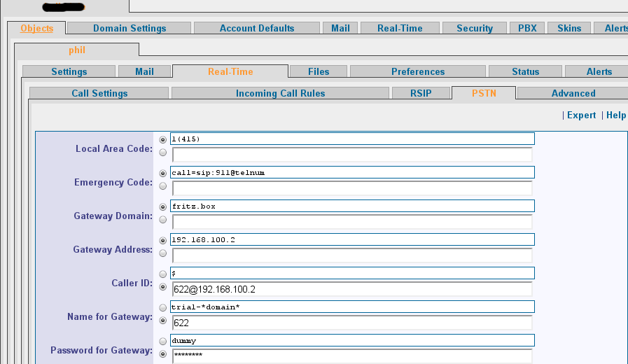
Task: Open the Domain Settings tab
Action: coord(130,29)
